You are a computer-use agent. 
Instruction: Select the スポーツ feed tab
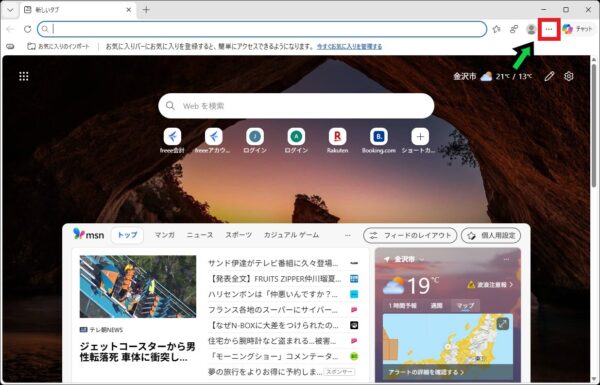238,235
